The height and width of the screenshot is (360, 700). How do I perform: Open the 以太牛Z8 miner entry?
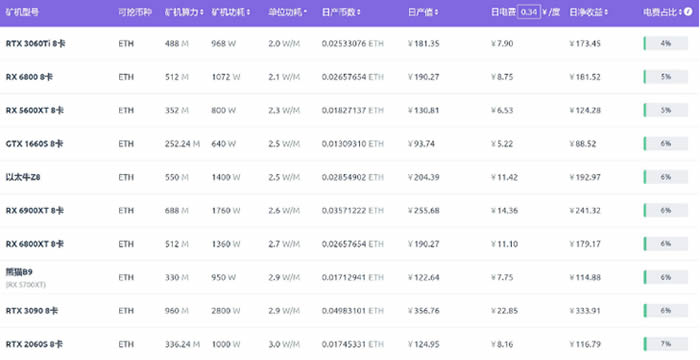click(x=23, y=177)
